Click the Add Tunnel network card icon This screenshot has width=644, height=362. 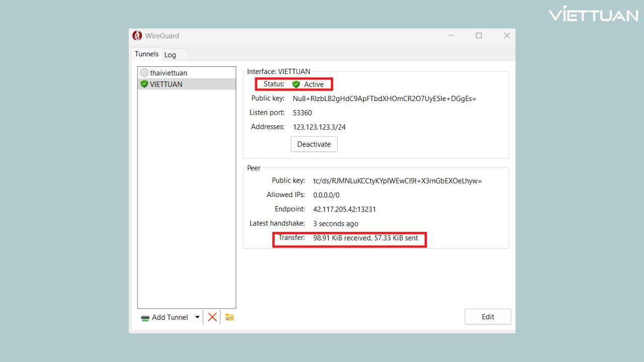145,317
